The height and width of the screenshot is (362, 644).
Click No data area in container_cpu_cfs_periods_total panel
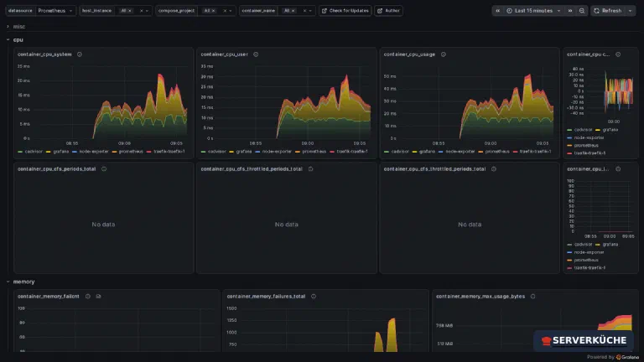click(x=103, y=225)
